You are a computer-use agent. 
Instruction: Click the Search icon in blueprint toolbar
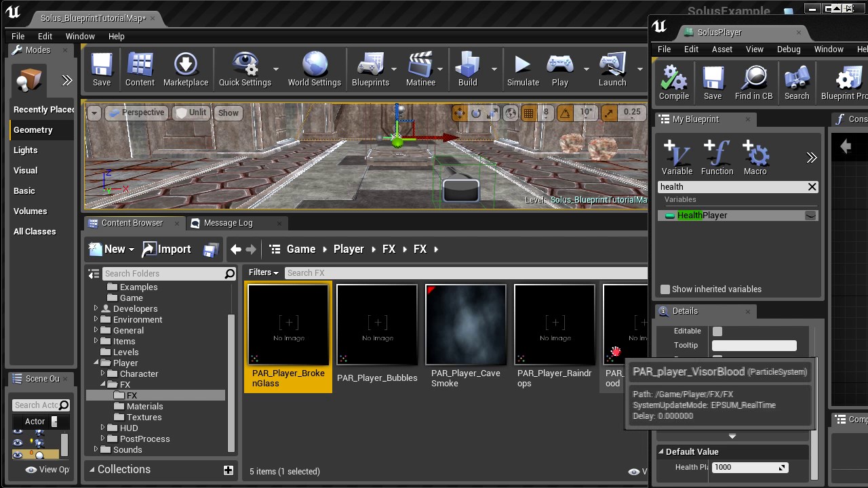[x=797, y=83]
